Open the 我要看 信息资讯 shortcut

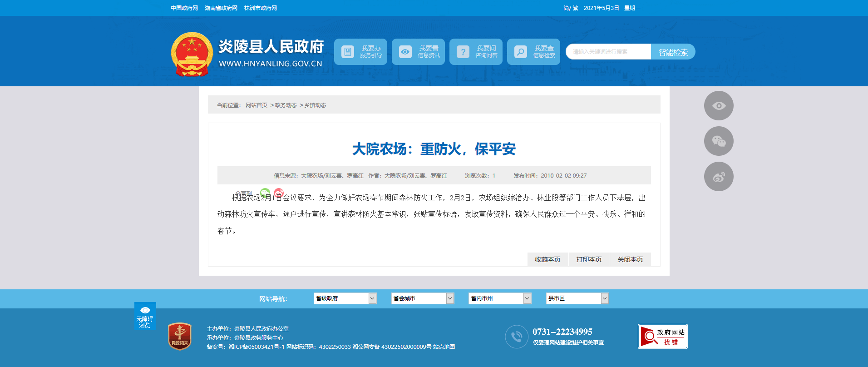point(418,52)
